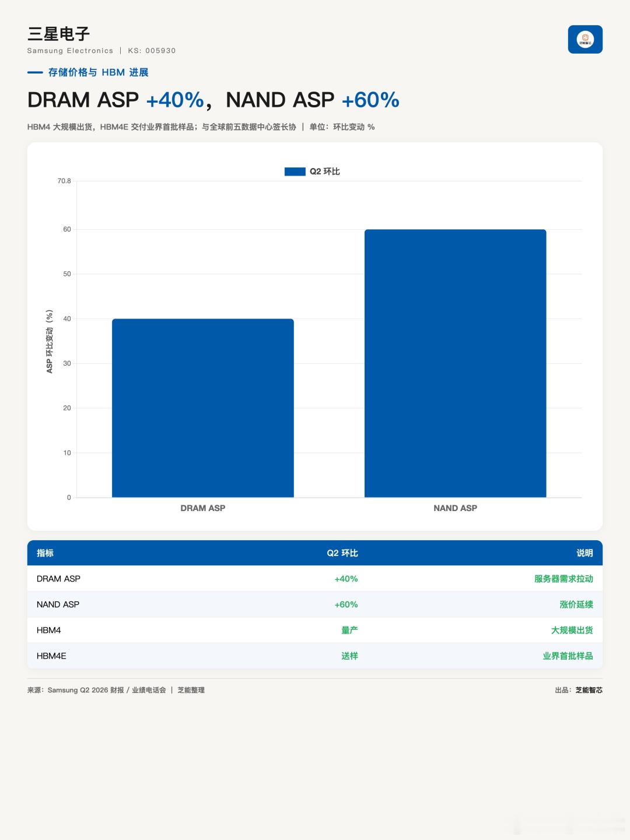Click the +60% figure in the headline
Screen dimensions: 630x840
(370, 100)
